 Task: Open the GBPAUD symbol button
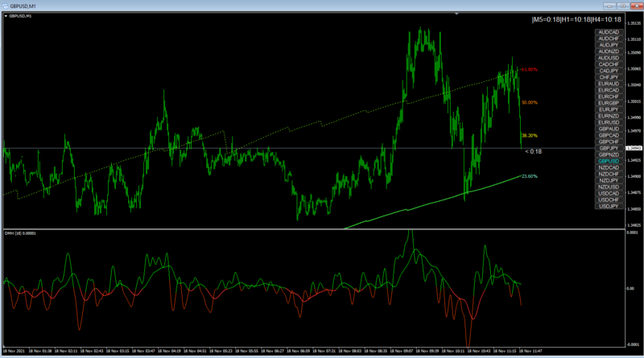coord(609,129)
